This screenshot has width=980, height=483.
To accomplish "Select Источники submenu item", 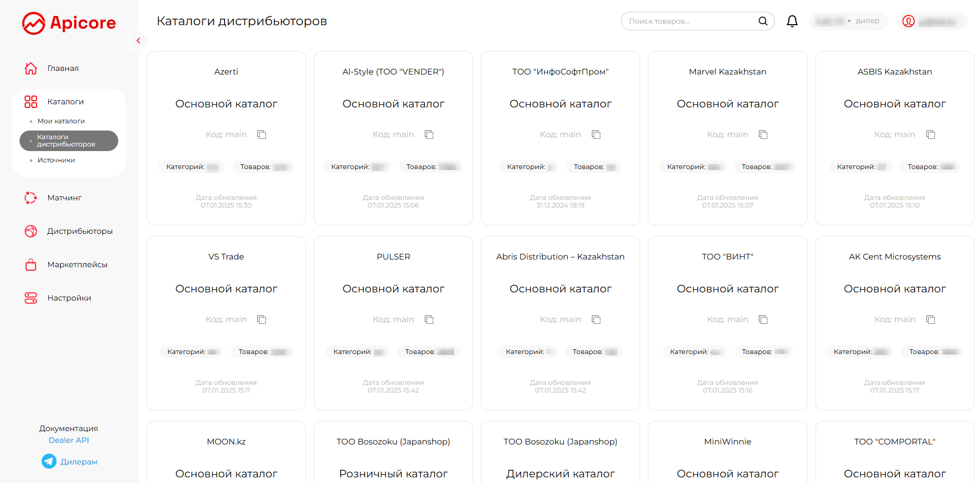I will 56,160.
